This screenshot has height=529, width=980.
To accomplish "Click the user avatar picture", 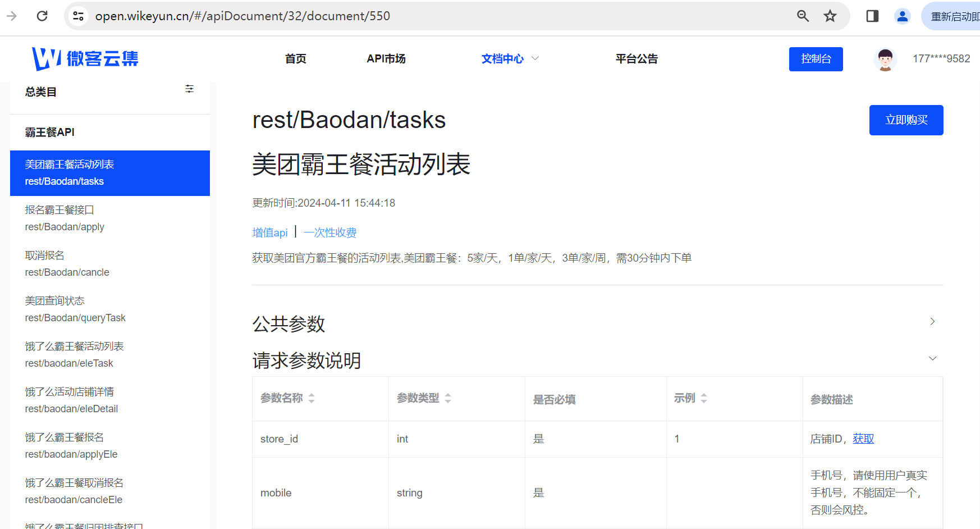I will [885, 59].
